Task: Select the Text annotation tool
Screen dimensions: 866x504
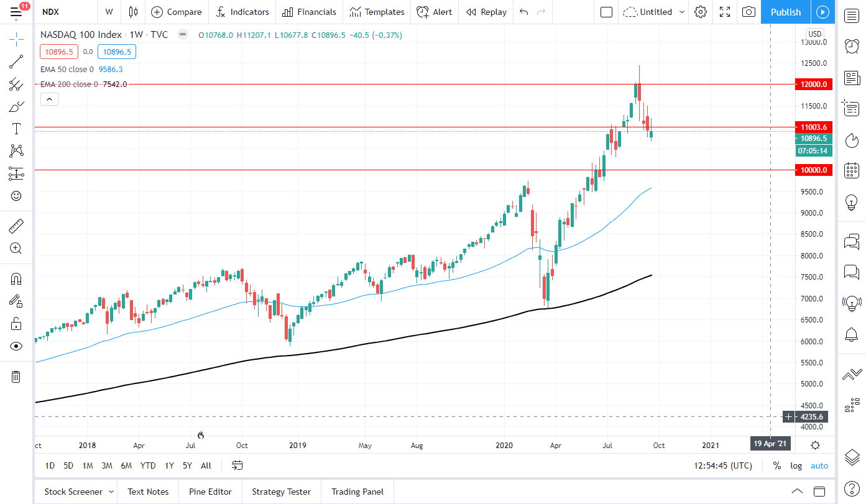Action: click(16, 129)
